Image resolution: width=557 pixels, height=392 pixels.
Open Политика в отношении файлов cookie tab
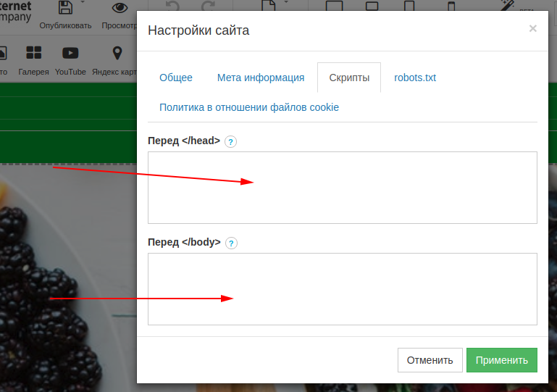point(249,107)
